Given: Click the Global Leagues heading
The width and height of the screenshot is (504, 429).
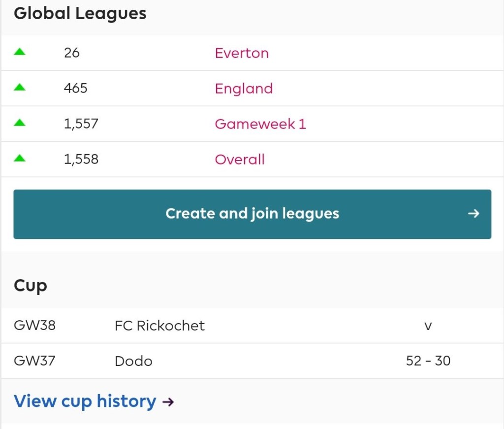Looking at the screenshot, I should click(80, 14).
